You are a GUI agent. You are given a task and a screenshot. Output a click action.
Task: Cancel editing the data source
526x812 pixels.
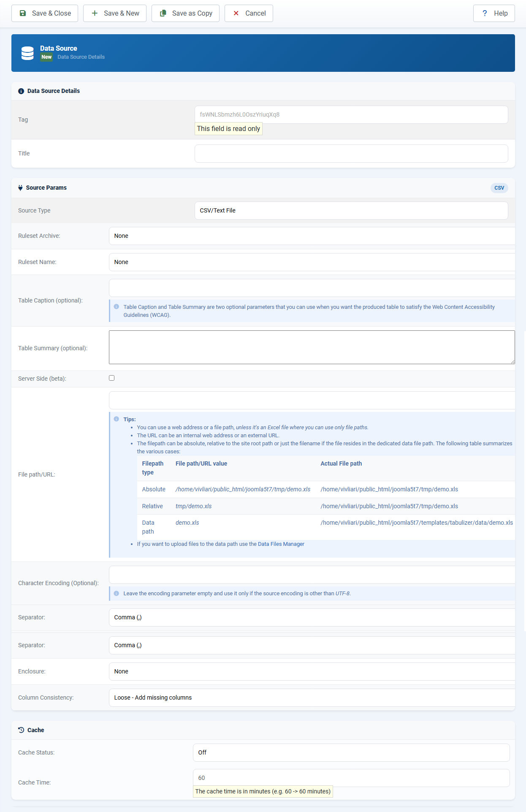[249, 13]
